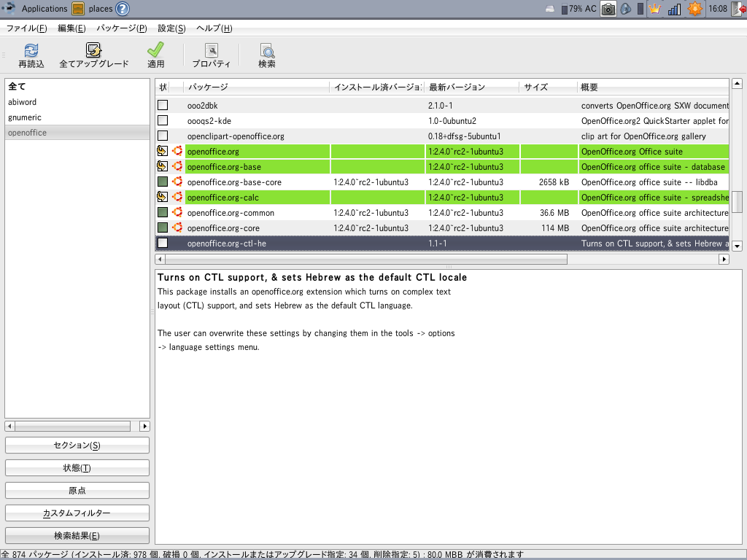Toggle status box of openoffice.org-calc

click(x=163, y=197)
